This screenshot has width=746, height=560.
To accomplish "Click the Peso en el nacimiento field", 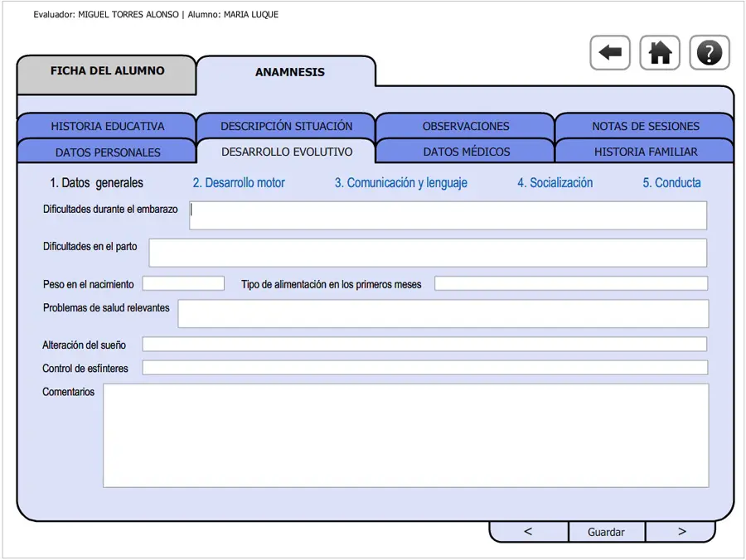I will tap(183, 283).
